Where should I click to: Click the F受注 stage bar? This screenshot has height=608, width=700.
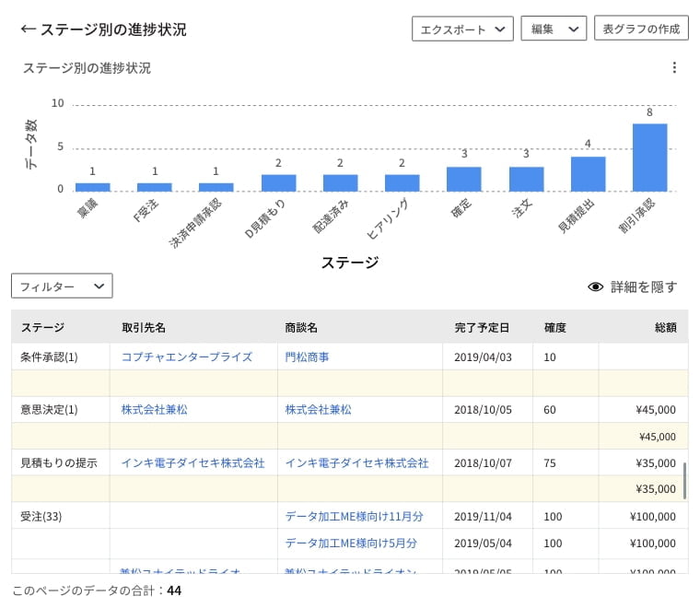(x=155, y=187)
